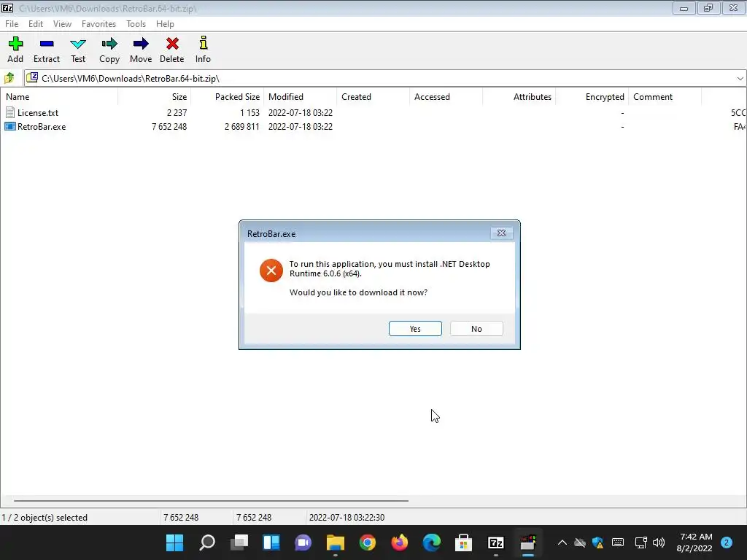Click the Created column header

point(373,97)
